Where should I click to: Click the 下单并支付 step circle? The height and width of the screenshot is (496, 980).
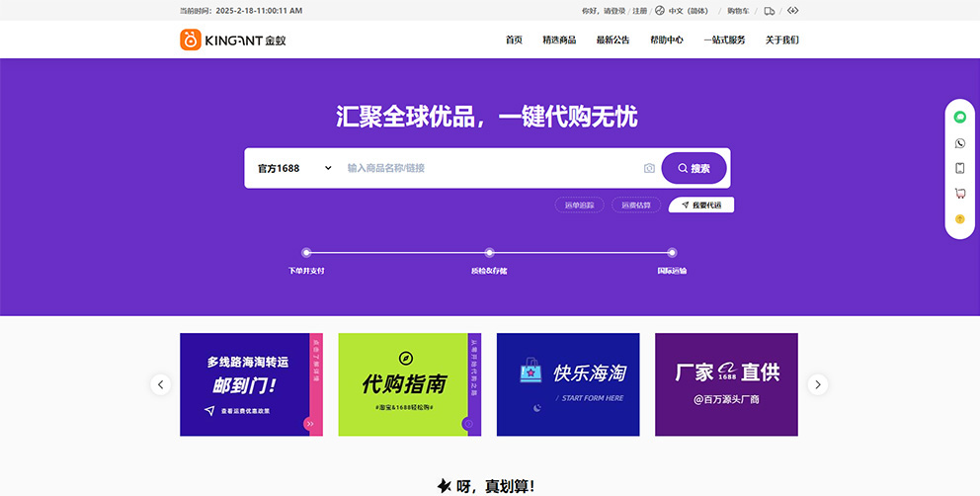coord(306,253)
